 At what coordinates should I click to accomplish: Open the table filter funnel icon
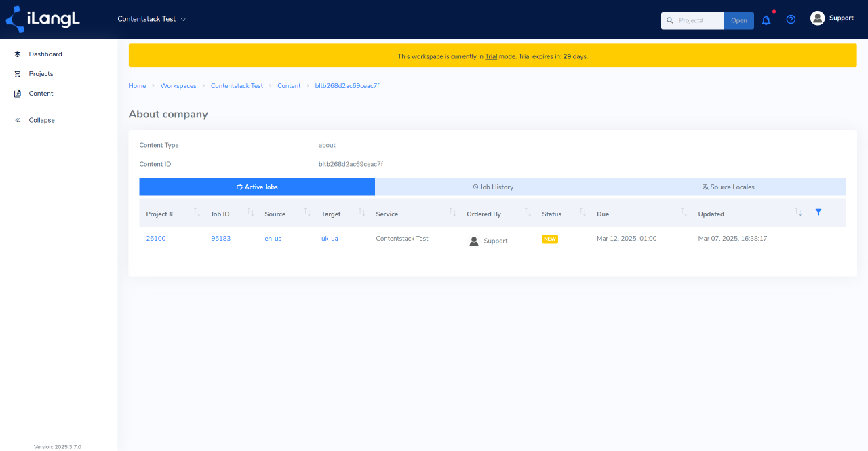[818, 212]
